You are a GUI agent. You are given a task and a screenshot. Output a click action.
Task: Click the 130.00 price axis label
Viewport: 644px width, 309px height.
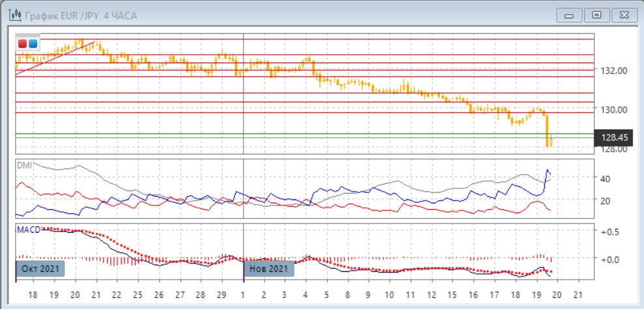tap(614, 110)
